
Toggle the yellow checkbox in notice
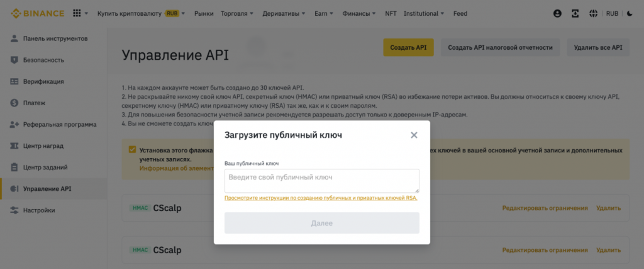click(x=132, y=150)
